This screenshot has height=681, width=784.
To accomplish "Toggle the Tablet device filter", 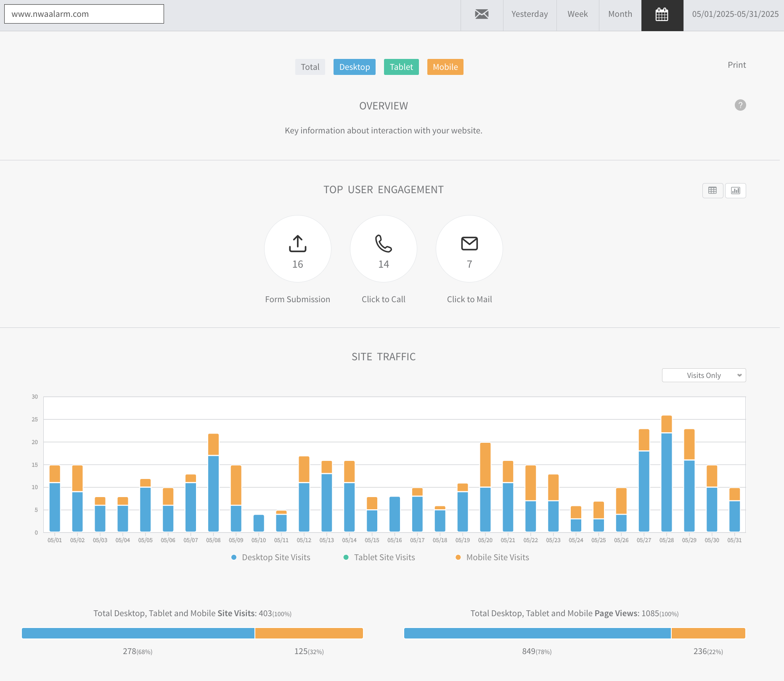I will point(401,67).
